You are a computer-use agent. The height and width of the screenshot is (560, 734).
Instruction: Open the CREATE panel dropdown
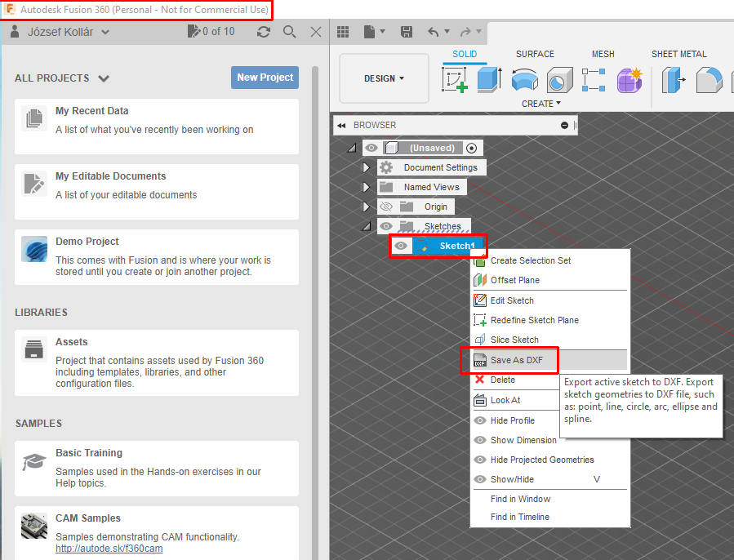coord(541,104)
